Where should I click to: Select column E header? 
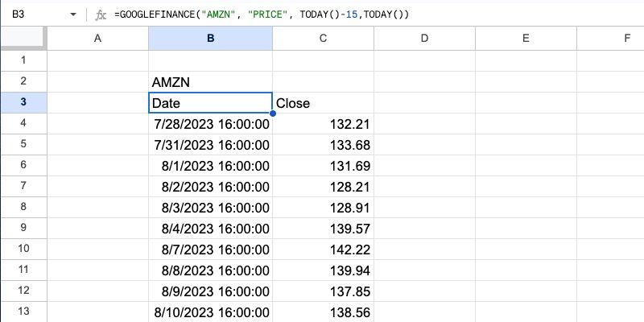(525, 38)
